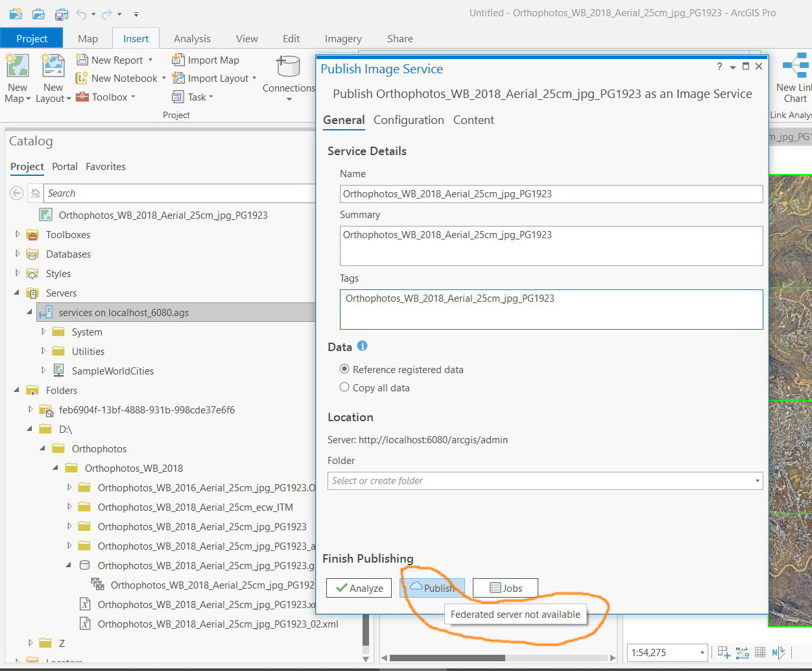
Task: Click the Redo arrow icon
Action: pyautogui.click(x=107, y=14)
